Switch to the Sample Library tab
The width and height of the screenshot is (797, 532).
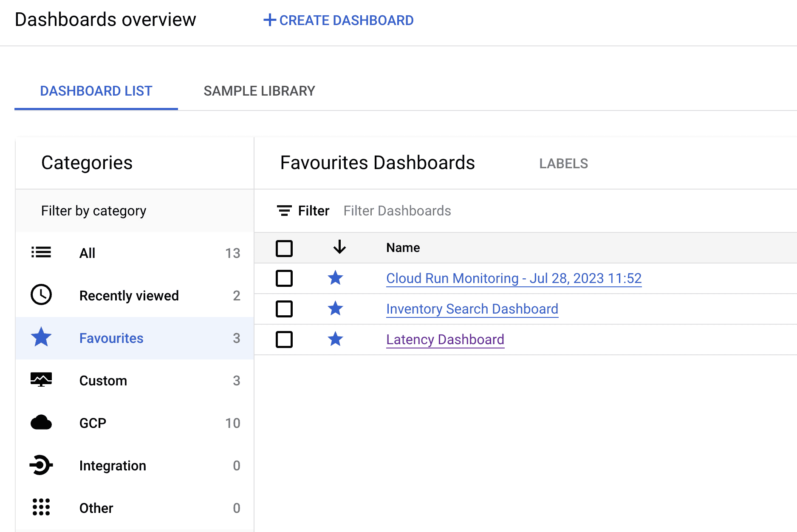pos(259,91)
